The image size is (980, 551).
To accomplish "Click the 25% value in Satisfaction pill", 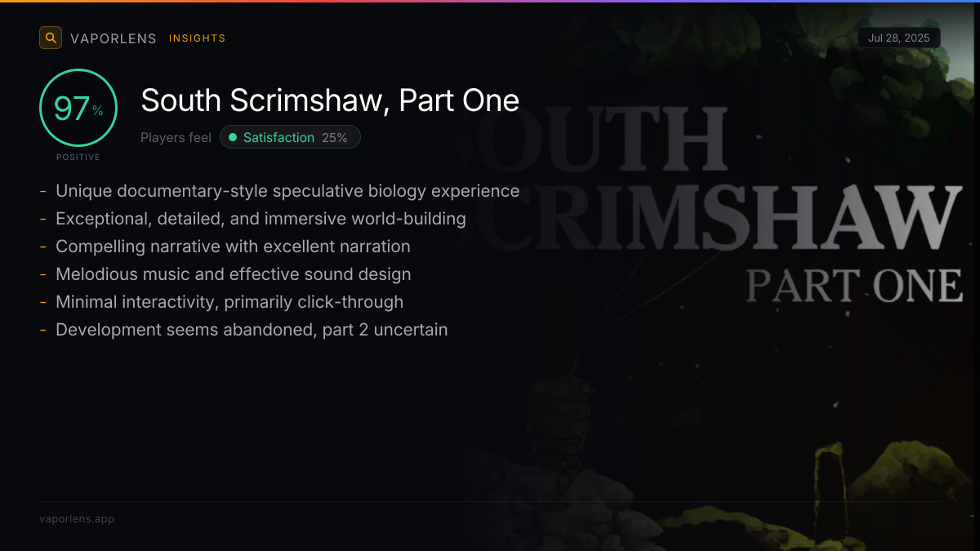I will [334, 137].
